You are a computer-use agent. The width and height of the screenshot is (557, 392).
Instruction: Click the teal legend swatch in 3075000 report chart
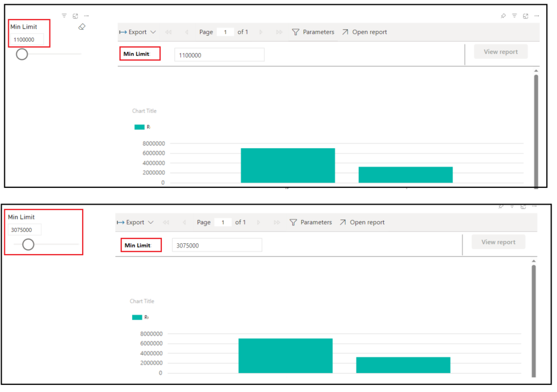point(137,318)
